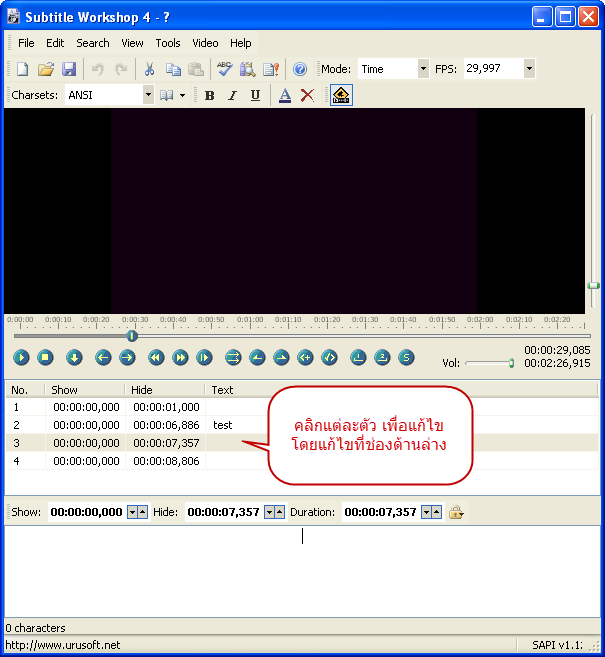Jump to the previous subtitle (left arrow)
The width and height of the screenshot is (605, 657).
point(103,358)
